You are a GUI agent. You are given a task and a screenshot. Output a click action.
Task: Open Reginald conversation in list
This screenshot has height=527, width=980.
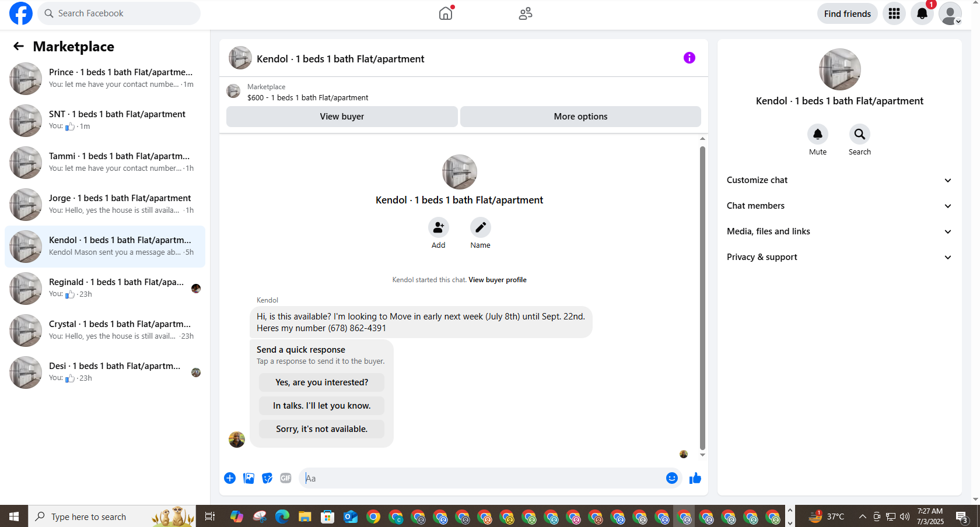105,289
